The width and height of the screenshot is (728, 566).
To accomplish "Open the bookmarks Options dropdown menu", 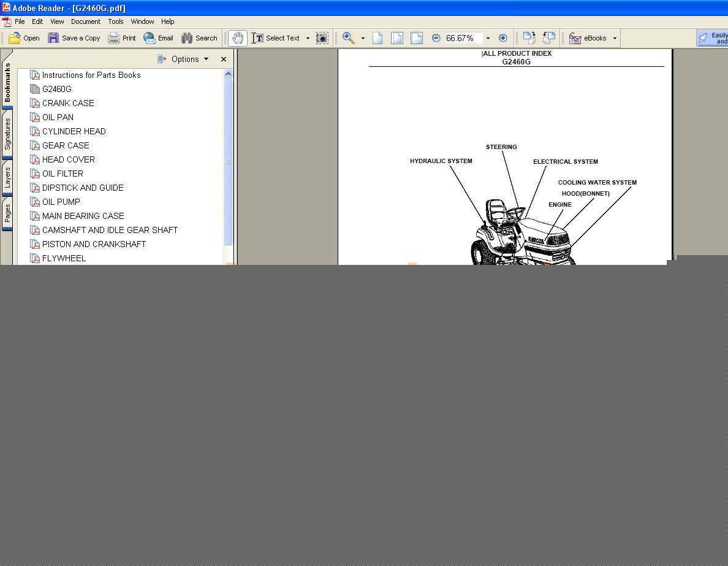I will click(x=190, y=59).
